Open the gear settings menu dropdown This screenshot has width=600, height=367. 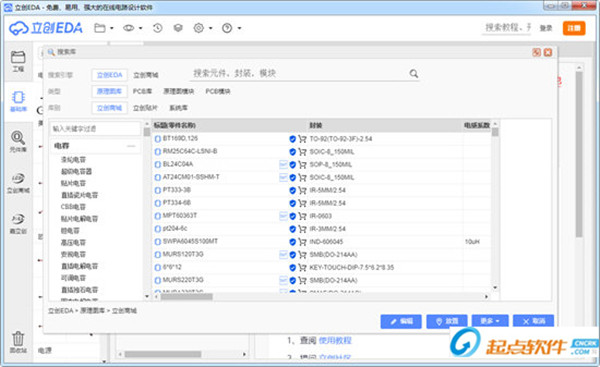click(x=203, y=28)
